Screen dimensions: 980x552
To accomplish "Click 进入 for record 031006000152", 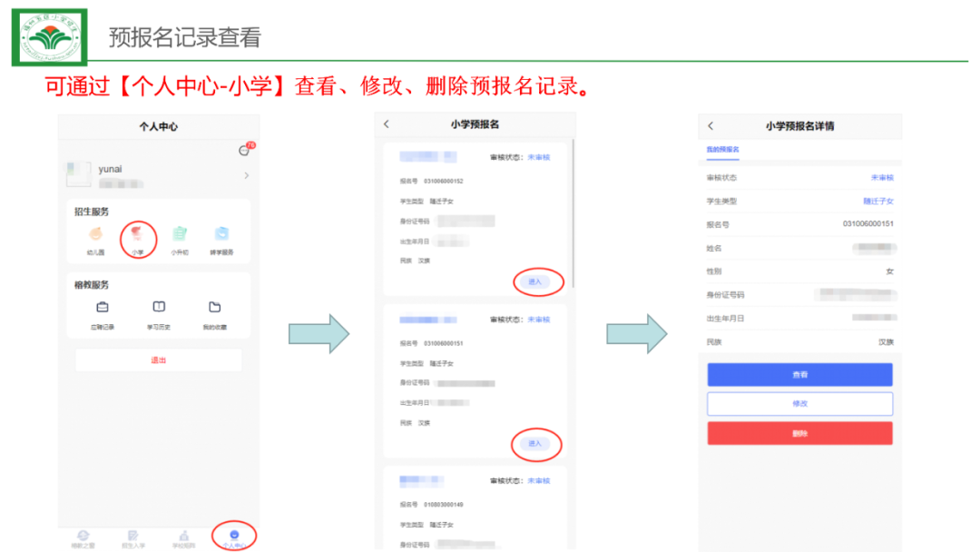I will tap(534, 282).
